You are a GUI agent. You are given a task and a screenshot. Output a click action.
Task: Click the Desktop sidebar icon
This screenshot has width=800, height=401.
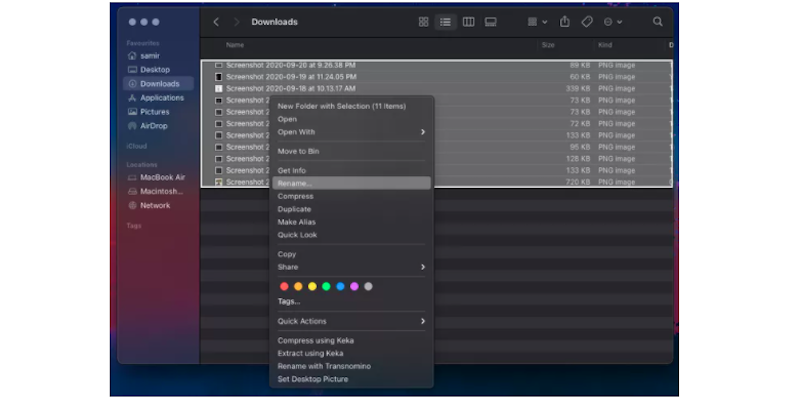coord(132,69)
